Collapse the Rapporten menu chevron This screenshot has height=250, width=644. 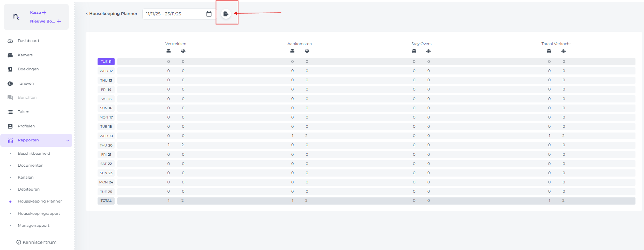point(68,140)
